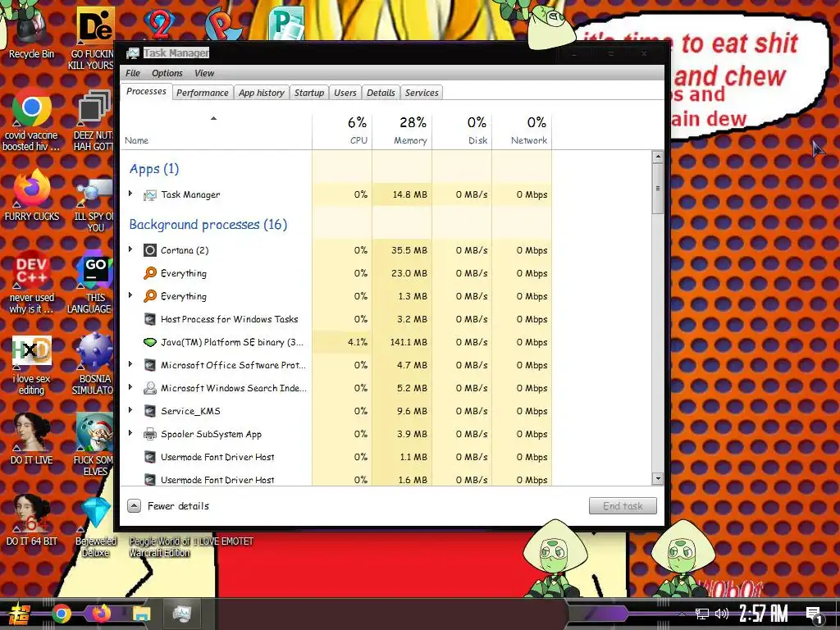Click the 'Background processes (16)' heading

[x=208, y=225]
